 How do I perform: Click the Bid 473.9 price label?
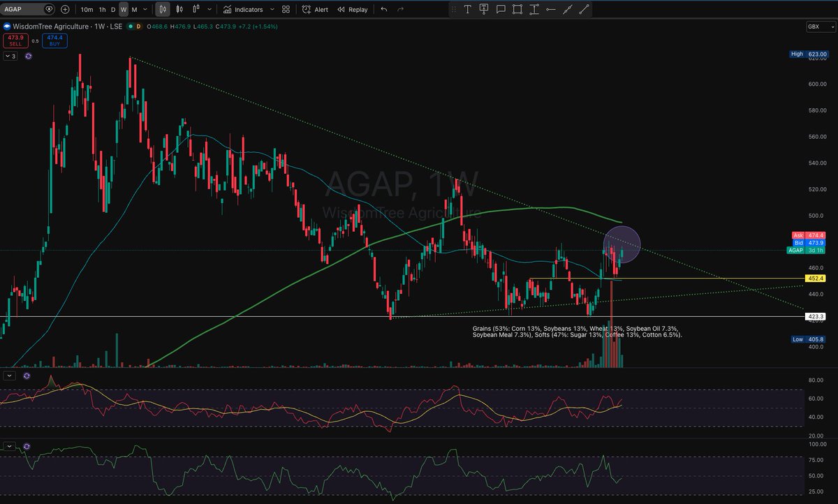point(809,243)
